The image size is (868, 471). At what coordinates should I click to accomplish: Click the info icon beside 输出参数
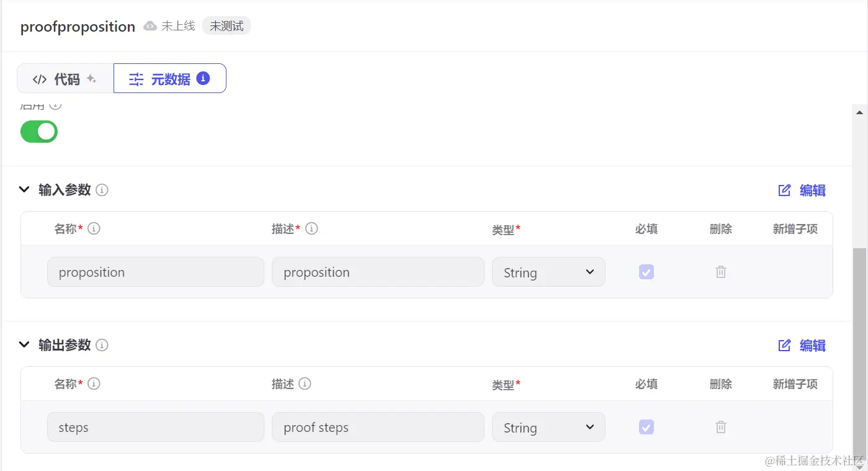[102, 345]
